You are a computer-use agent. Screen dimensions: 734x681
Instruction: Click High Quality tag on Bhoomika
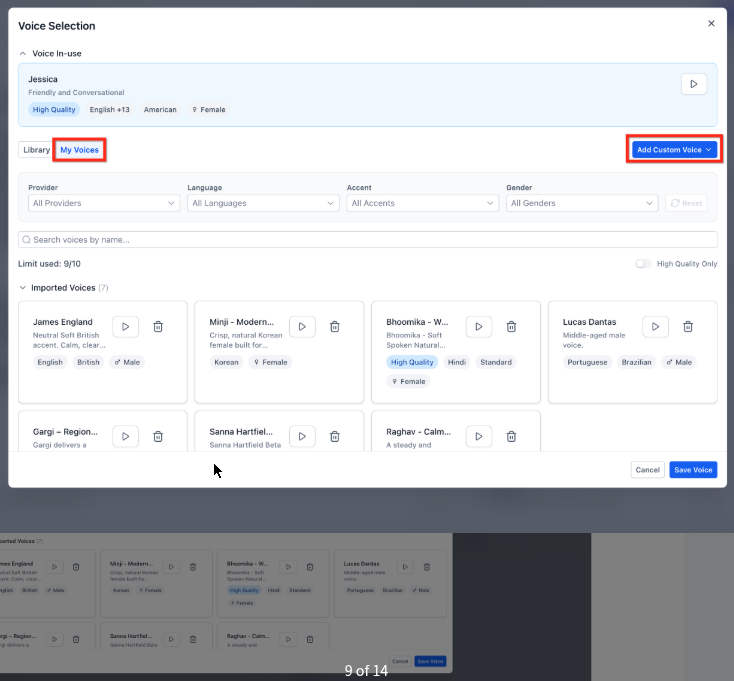pos(412,362)
